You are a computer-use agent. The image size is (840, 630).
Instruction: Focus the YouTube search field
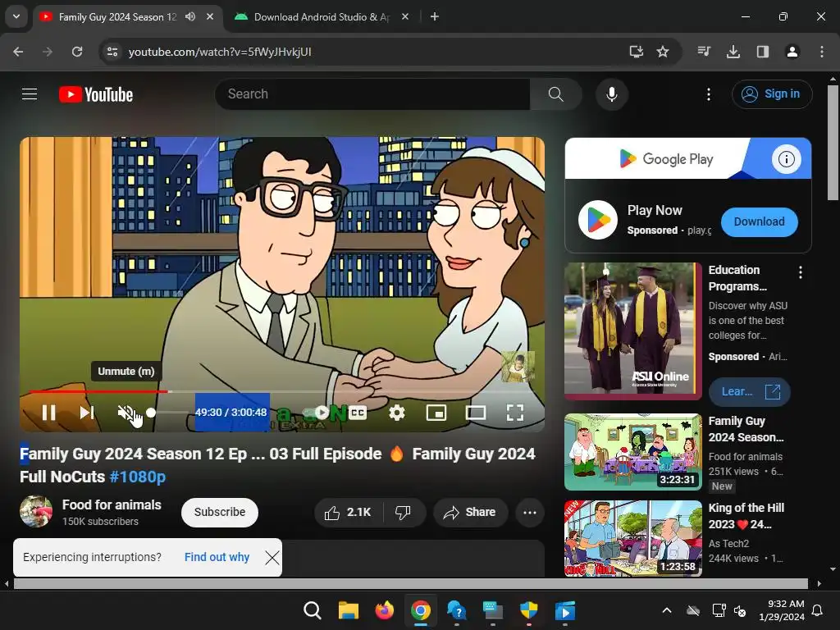(373, 94)
